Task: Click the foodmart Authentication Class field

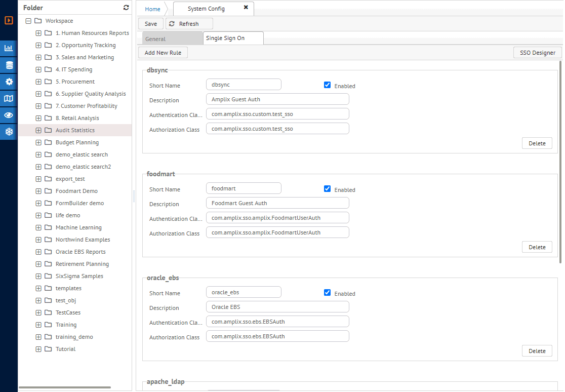Action: (x=277, y=218)
